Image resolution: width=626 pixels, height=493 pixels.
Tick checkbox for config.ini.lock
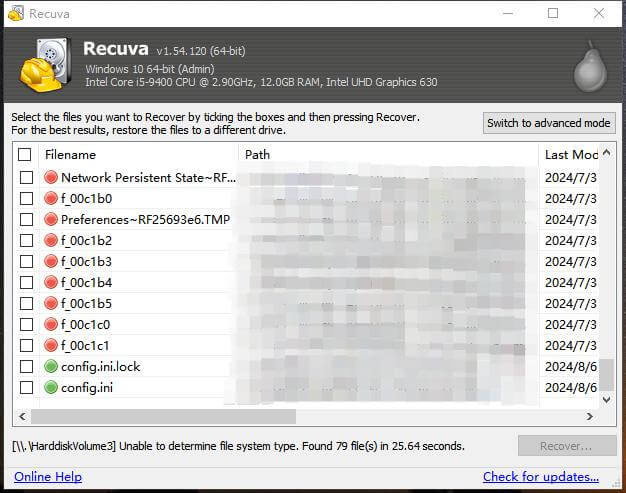tap(26, 366)
